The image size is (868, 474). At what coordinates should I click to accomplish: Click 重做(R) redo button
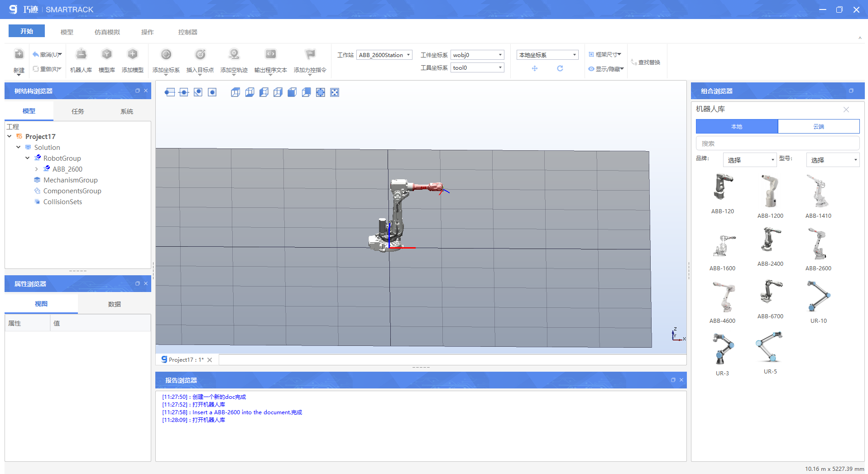click(47, 69)
